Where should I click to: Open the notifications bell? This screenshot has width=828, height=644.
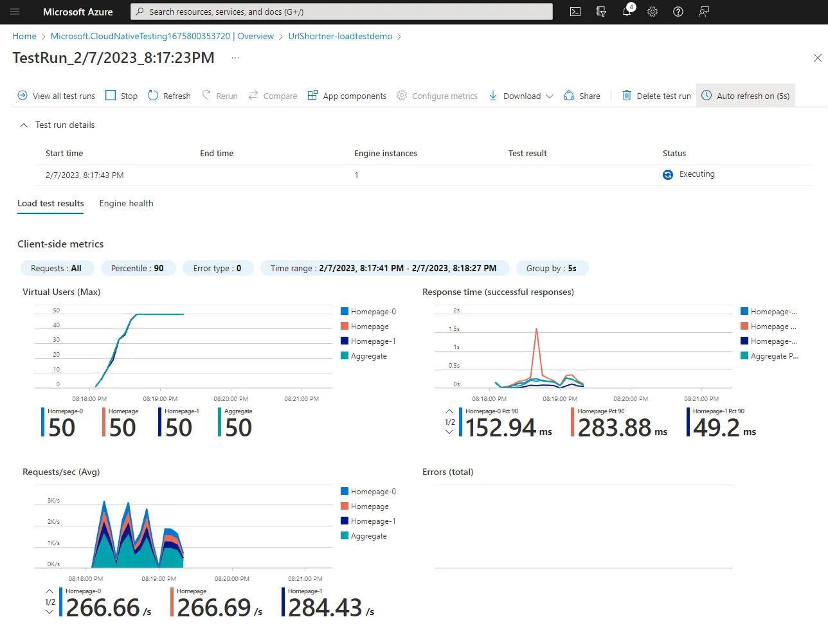point(627,12)
